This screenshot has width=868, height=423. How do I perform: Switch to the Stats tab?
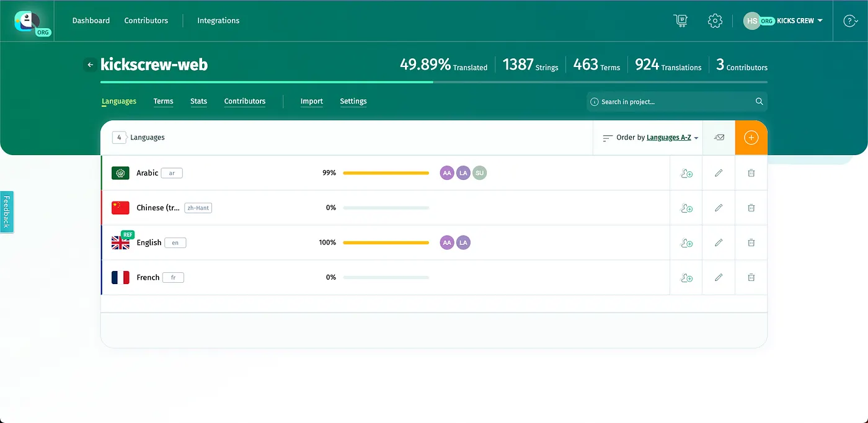(199, 101)
